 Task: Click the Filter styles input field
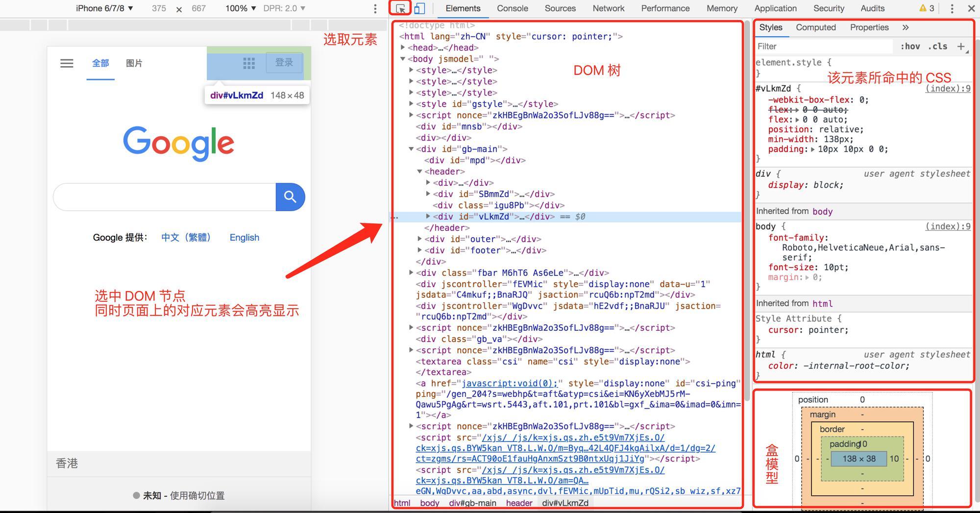point(823,47)
